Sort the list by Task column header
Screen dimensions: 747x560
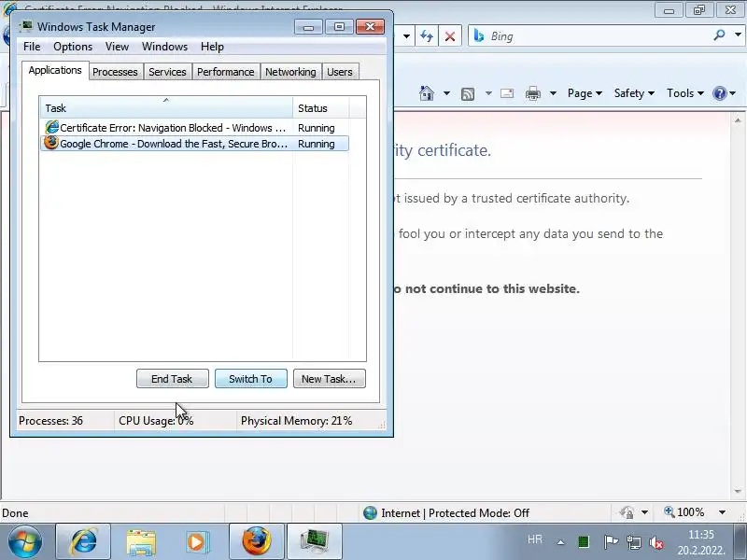coord(166,108)
